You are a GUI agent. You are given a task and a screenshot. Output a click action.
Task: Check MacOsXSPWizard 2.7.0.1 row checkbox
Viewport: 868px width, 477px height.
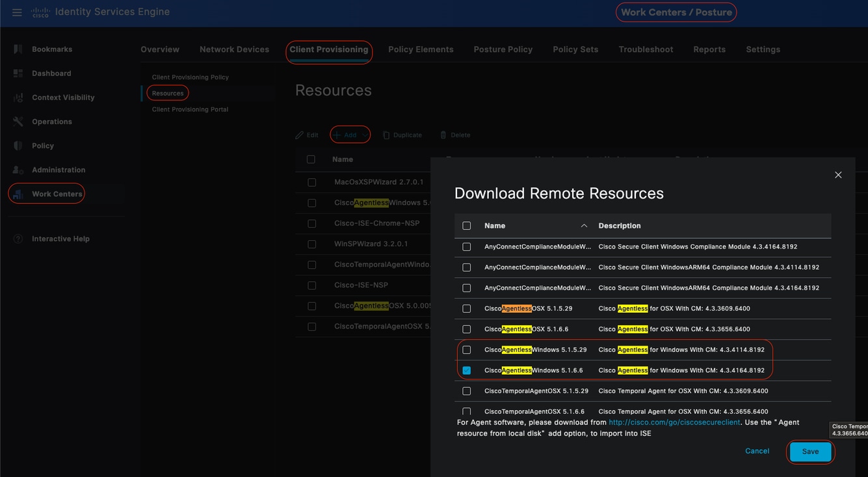pos(311,182)
